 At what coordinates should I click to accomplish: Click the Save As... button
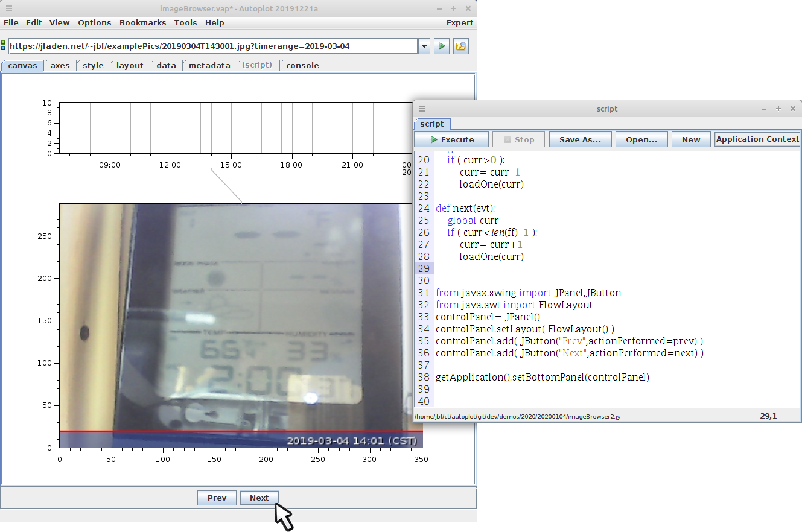pyautogui.click(x=580, y=139)
